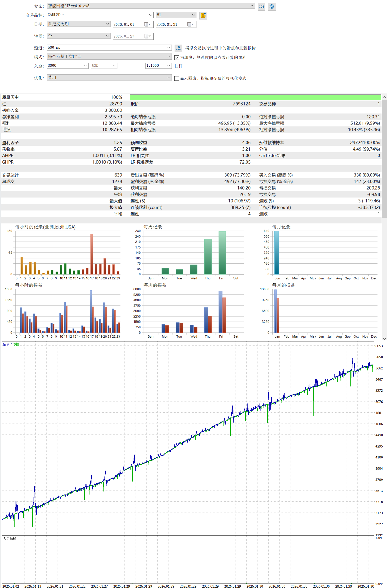Open expert settings gear icon
This screenshot has width=387, height=588.
[x=272, y=6]
